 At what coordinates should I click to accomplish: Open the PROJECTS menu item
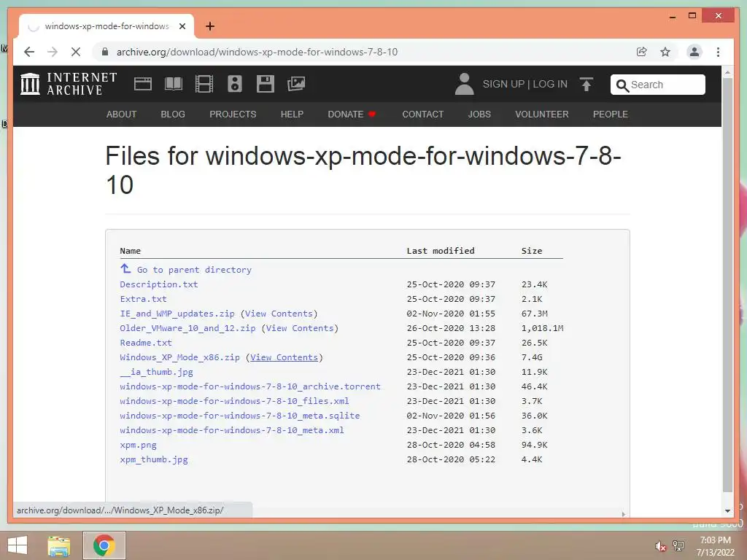click(x=233, y=114)
